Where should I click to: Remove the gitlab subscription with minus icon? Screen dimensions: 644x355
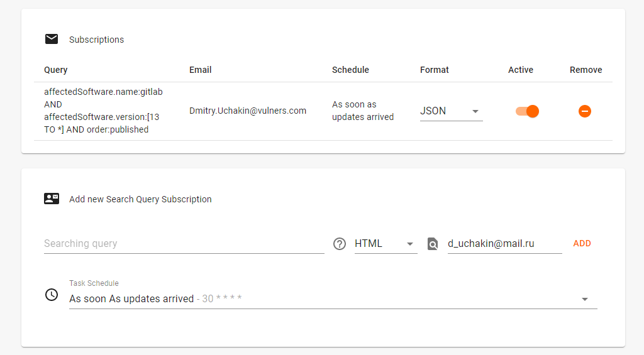(x=584, y=111)
